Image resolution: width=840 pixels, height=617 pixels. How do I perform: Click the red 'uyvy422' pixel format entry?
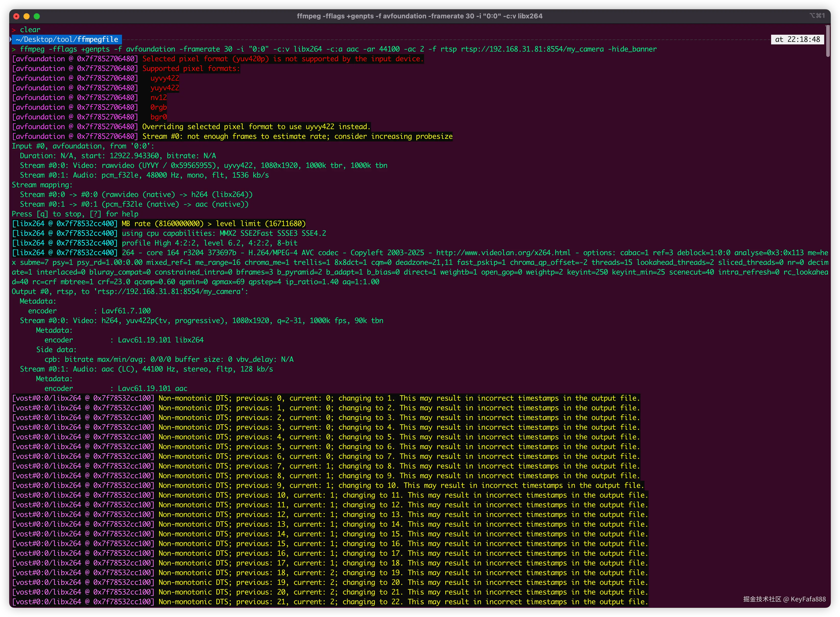(x=165, y=78)
